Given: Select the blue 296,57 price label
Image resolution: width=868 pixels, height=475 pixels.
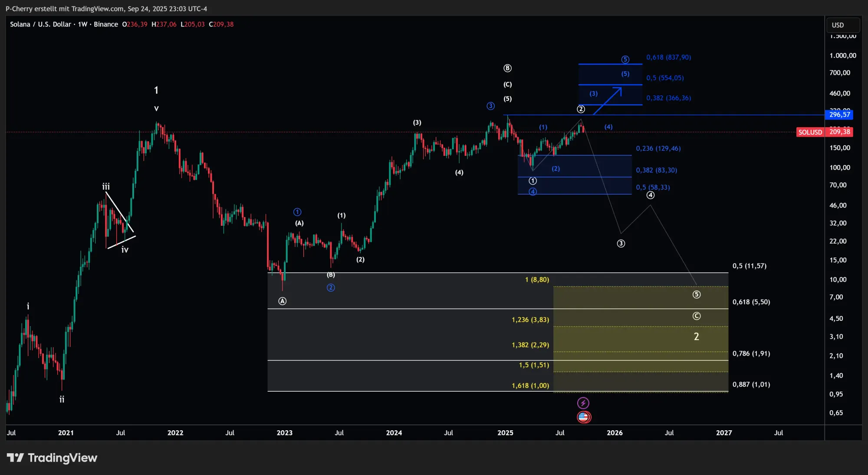Looking at the screenshot, I should pos(839,115).
